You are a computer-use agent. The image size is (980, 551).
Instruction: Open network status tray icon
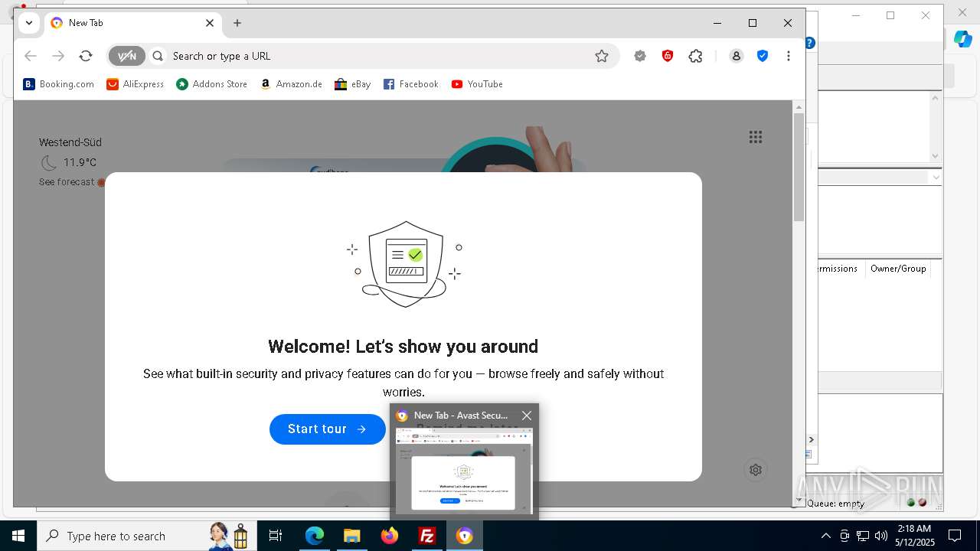[x=863, y=536]
